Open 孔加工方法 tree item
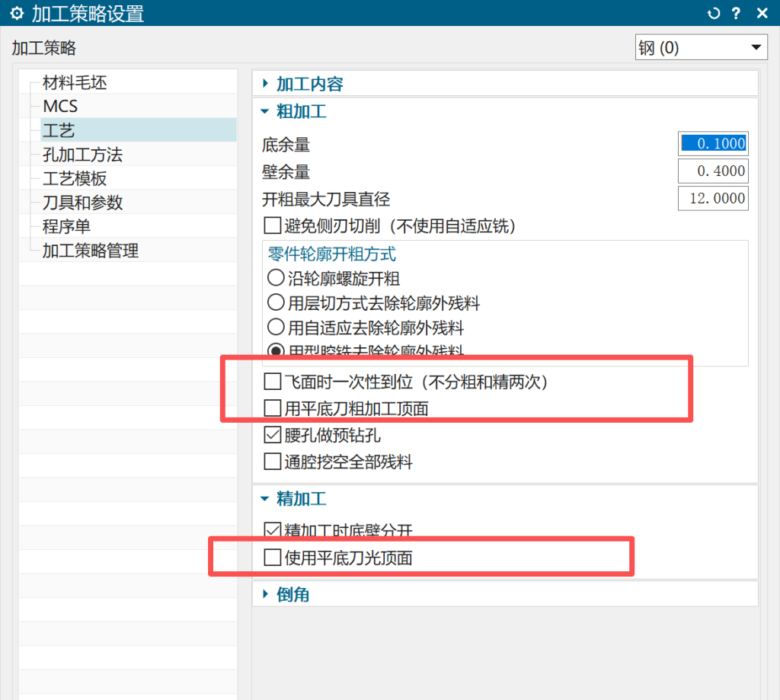Image resolution: width=780 pixels, height=700 pixels. [x=82, y=155]
